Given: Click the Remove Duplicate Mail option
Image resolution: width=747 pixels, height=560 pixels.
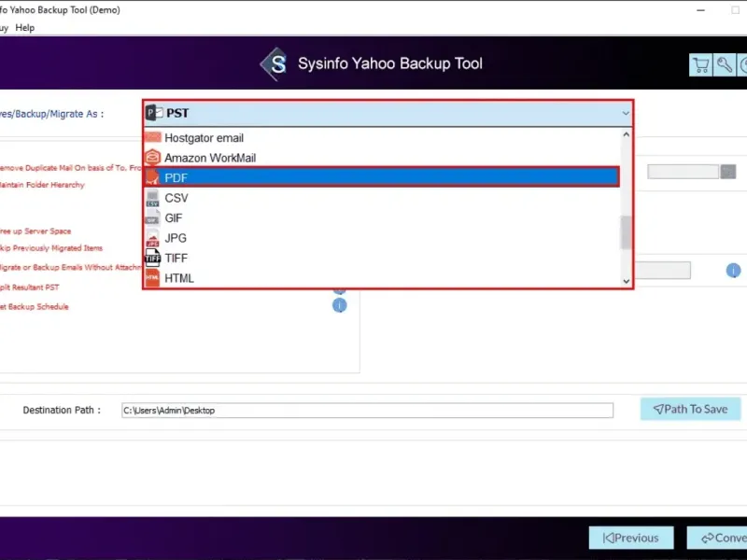Looking at the screenshot, I should coord(71,168).
